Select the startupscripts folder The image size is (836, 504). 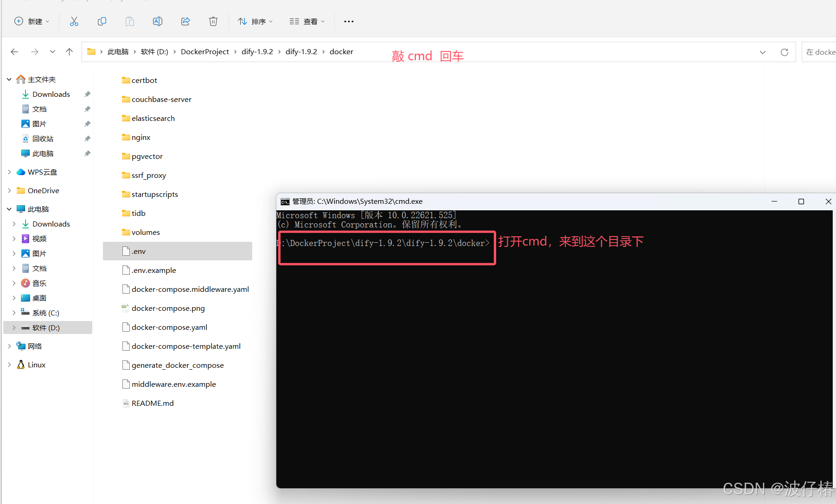150,194
